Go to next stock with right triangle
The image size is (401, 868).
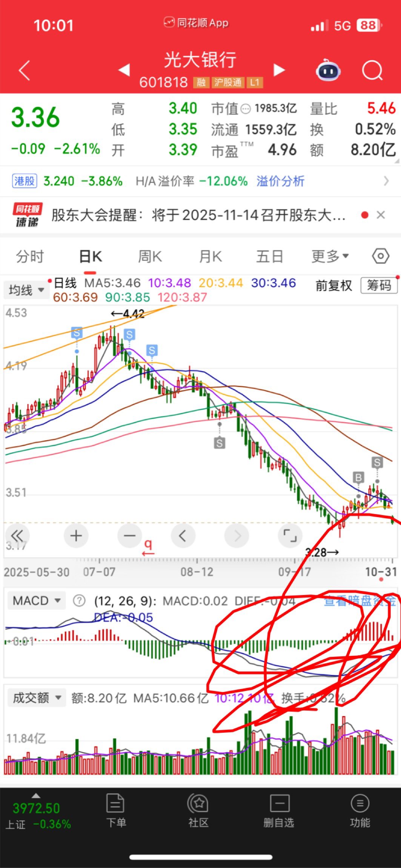point(279,70)
